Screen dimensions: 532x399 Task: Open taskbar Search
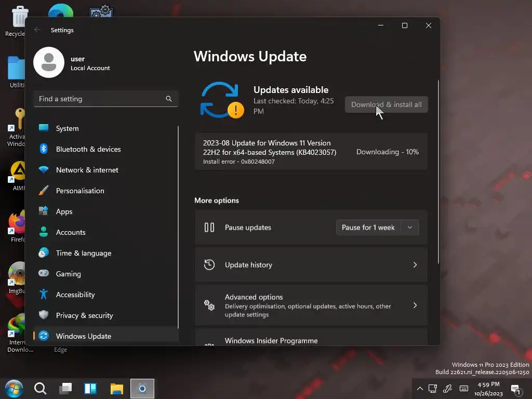coord(40,388)
